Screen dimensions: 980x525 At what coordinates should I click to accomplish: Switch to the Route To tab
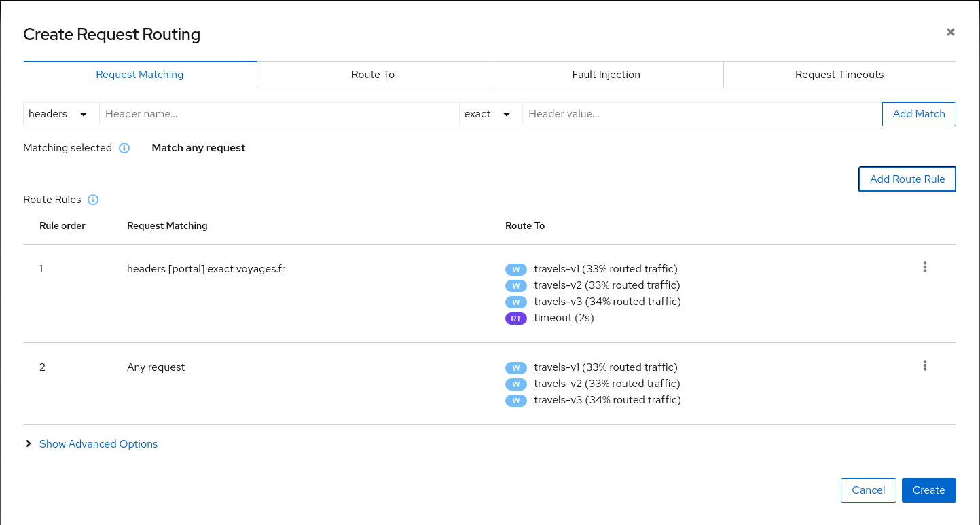pos(373,75)
